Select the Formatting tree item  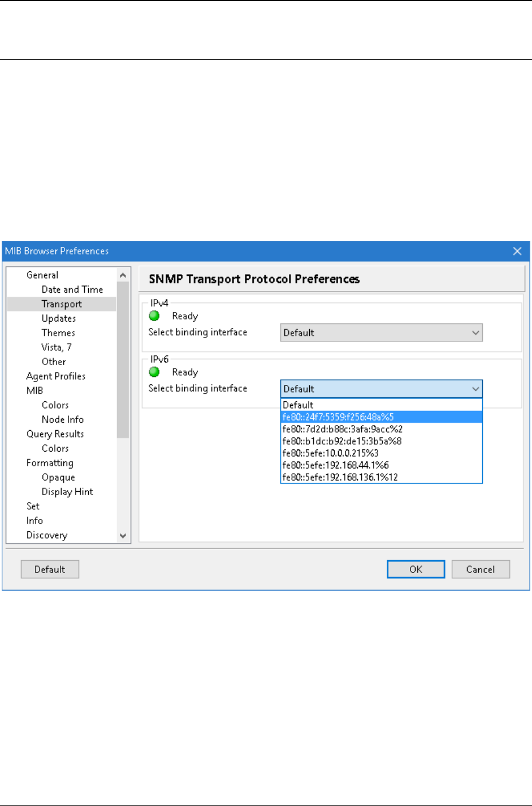(x=50, y=463)
